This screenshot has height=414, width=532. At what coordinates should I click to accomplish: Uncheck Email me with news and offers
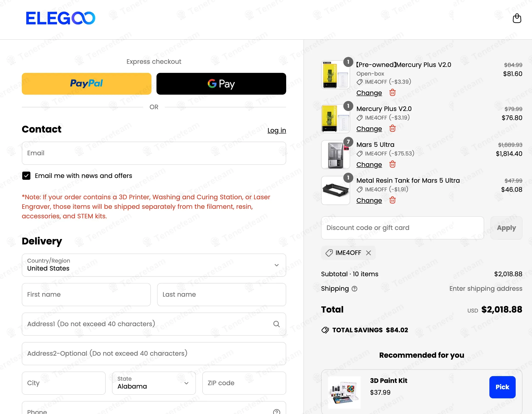(x=26, y=175)
